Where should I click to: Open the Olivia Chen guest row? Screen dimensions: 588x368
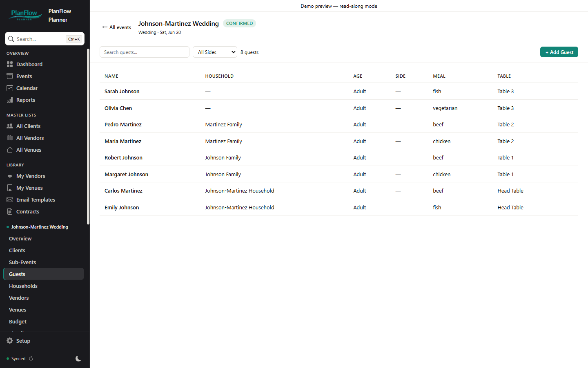(339, 108)
